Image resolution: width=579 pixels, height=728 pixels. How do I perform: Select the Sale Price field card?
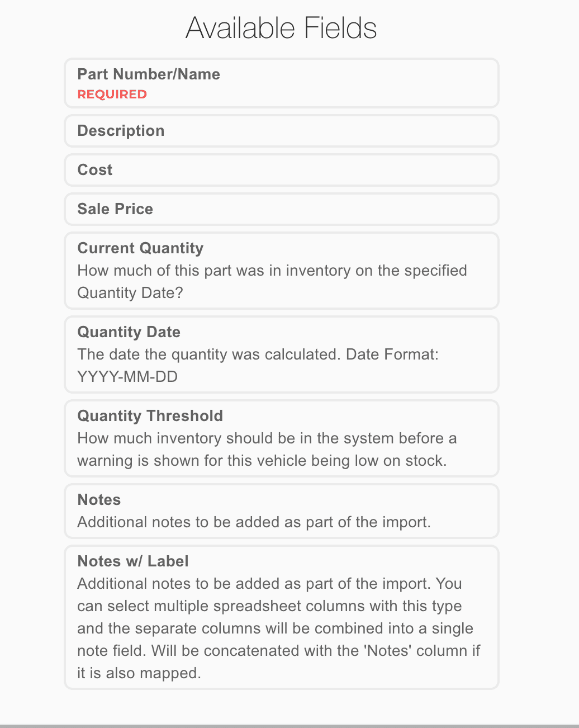click(x=281, y=209)
